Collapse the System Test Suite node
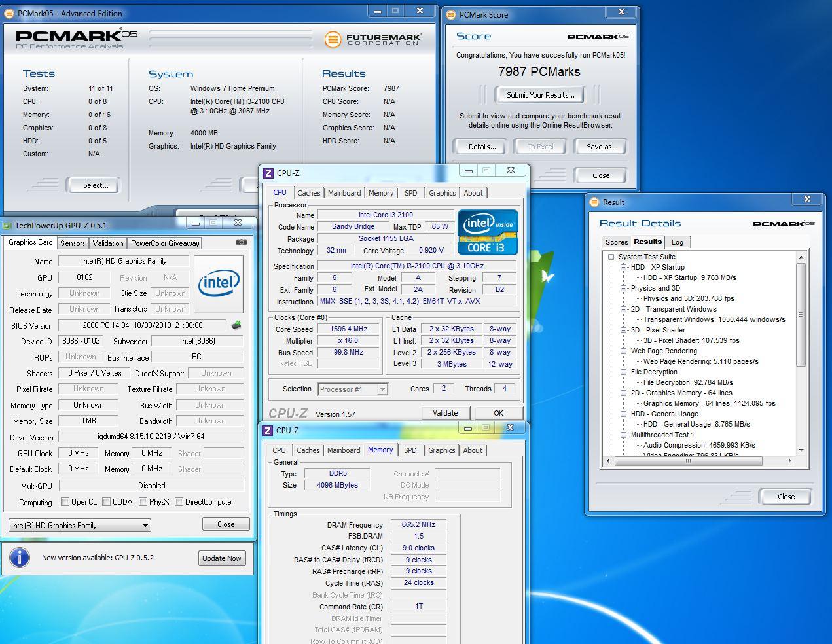 click(x=611, y=257)
